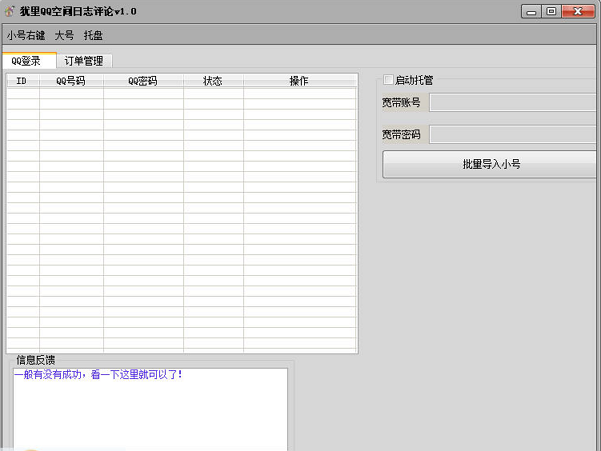Click the 状态 column header
This screenshot has width=601, height=451.
coord(213,81)
